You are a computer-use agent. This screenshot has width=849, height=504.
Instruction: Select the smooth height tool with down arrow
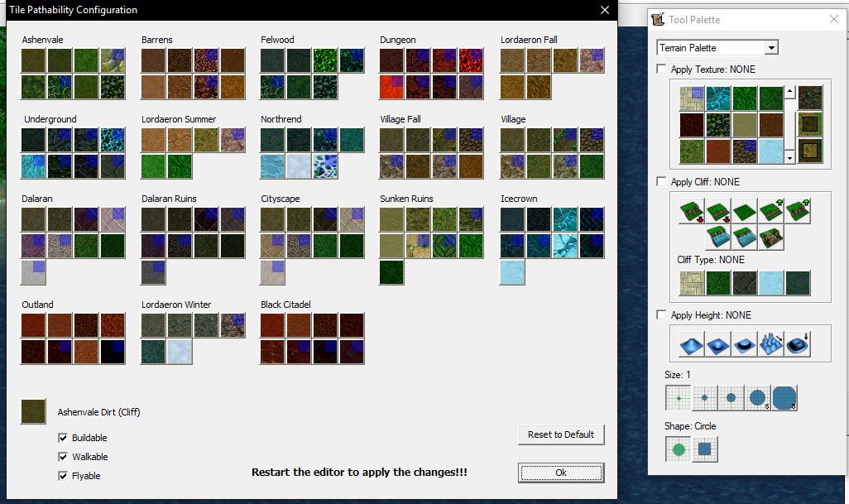(x=798, y=344)
